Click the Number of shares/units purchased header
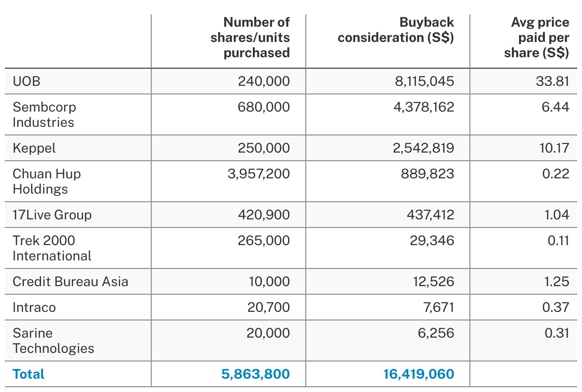Image resolution: width=582 pixels, height=392 pixels. pyautogui.click(x=250, y=37)
